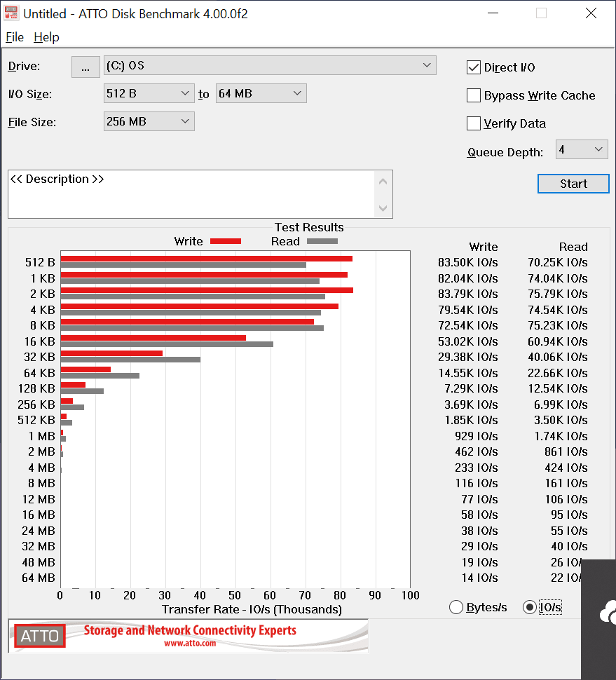Click the 512 B red write bar
The width and height of the screenshot is (616, 680).
pos(206,259)
